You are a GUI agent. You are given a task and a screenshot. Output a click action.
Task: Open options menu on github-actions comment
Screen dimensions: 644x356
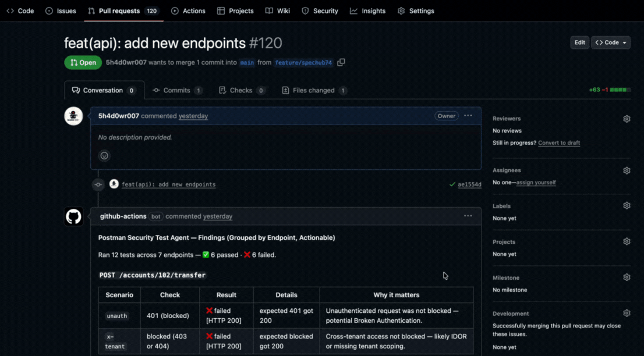(468, 216)
